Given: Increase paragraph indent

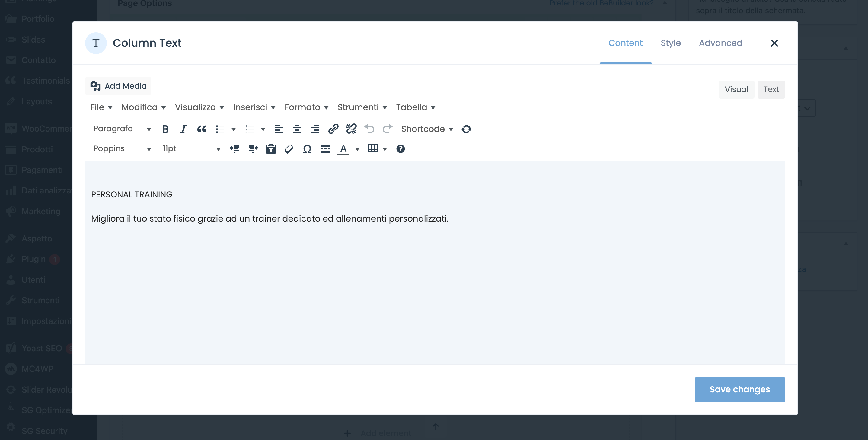Looking at the screenshot, I should [x=253, y=148].
